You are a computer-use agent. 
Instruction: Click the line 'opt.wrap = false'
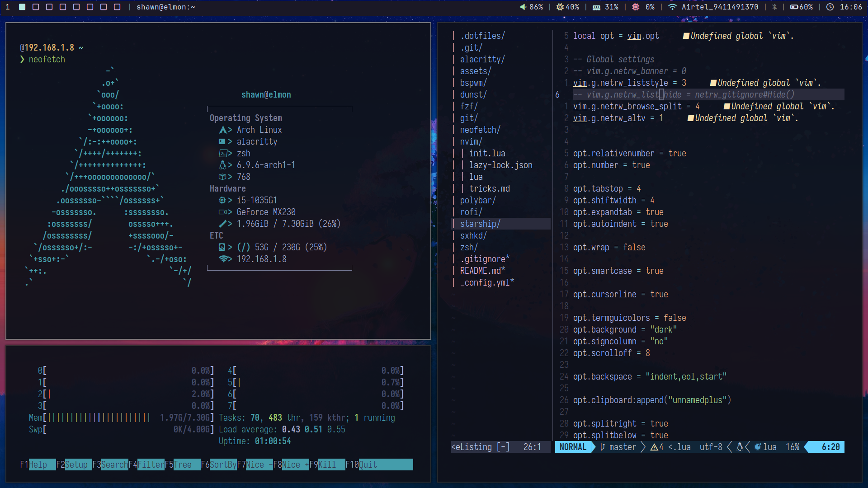609,247
